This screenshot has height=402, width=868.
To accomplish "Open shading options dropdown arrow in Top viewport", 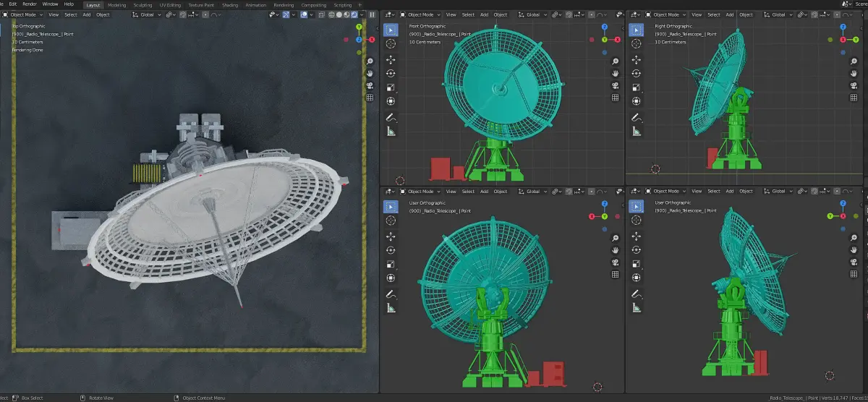I will [361, 14].
